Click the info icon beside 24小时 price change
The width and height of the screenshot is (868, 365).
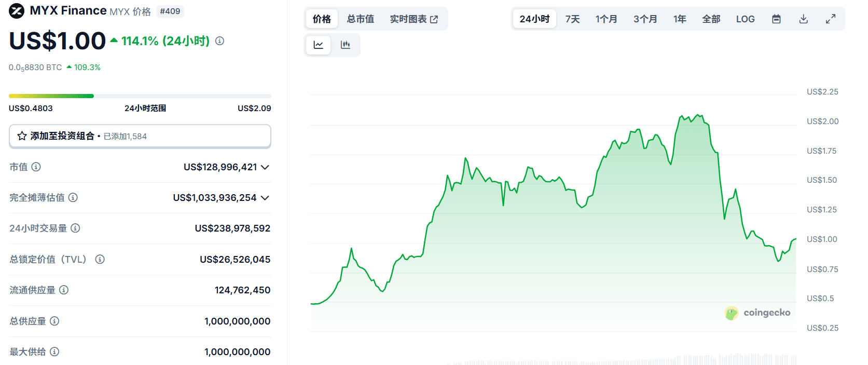pos(219,41)
